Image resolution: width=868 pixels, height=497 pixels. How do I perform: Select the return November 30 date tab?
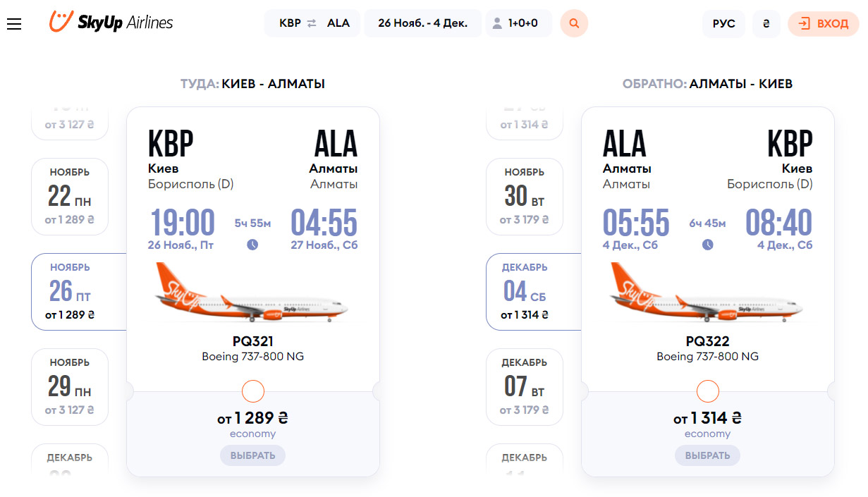pyautogui.click(x=525, y=197)
